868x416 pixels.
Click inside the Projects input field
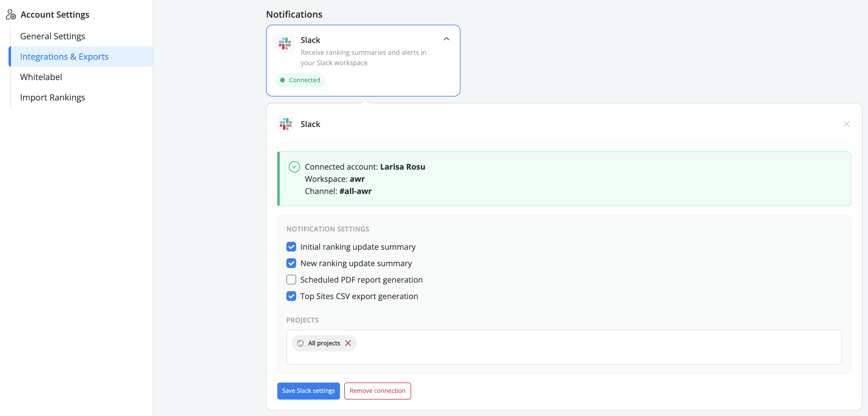tap(564, 347)
